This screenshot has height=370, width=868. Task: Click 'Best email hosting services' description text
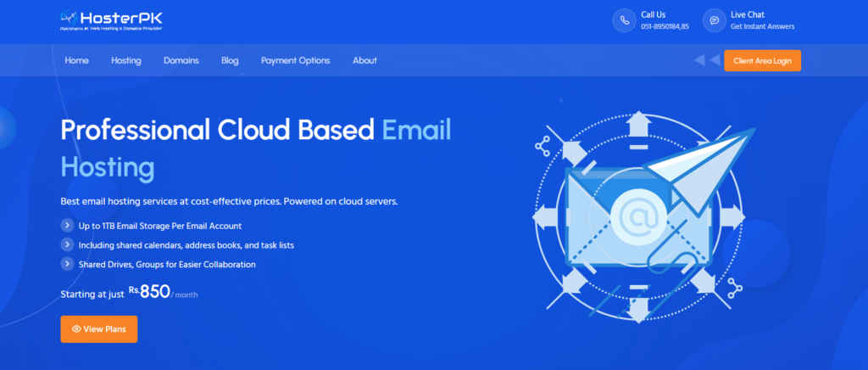click(229, 201)
